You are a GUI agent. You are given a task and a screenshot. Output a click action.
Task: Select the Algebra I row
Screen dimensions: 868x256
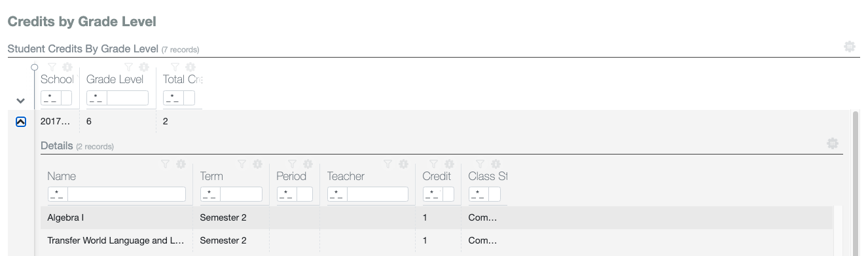click(x=437, y=218)
